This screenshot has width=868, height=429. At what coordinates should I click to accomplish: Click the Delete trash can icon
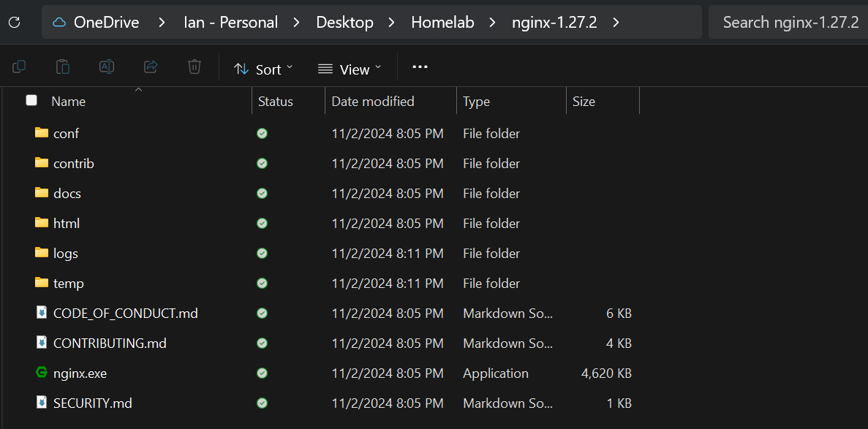tap(194, 67)
